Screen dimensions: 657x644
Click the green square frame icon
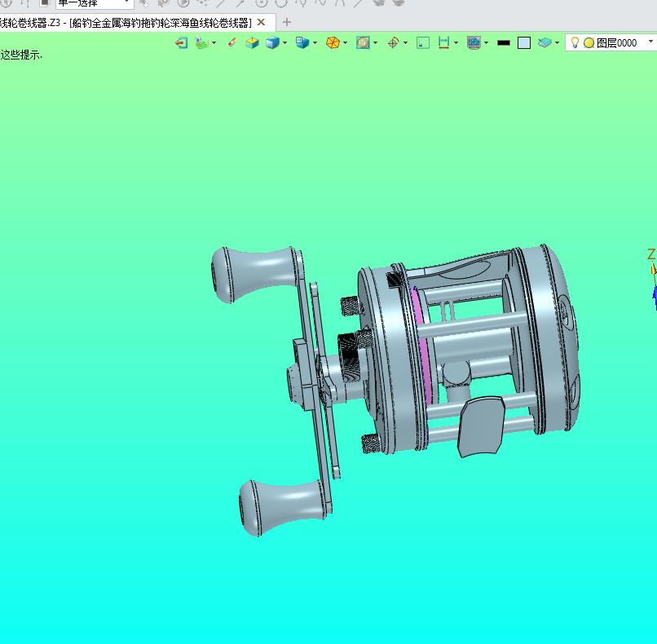423,42
